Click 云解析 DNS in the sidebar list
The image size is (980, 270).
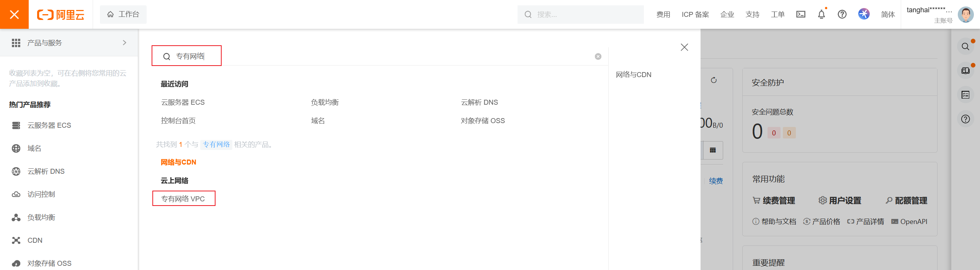[x=46, y=171]
